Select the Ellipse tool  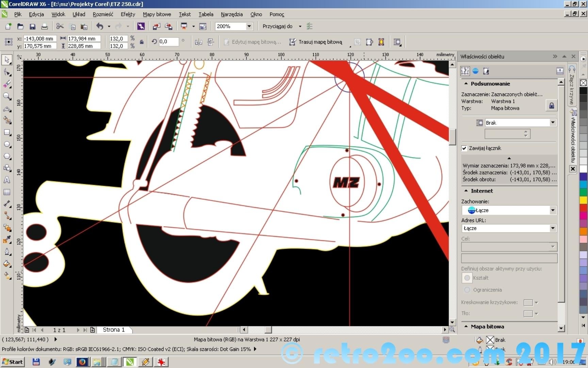pos(7,144)
